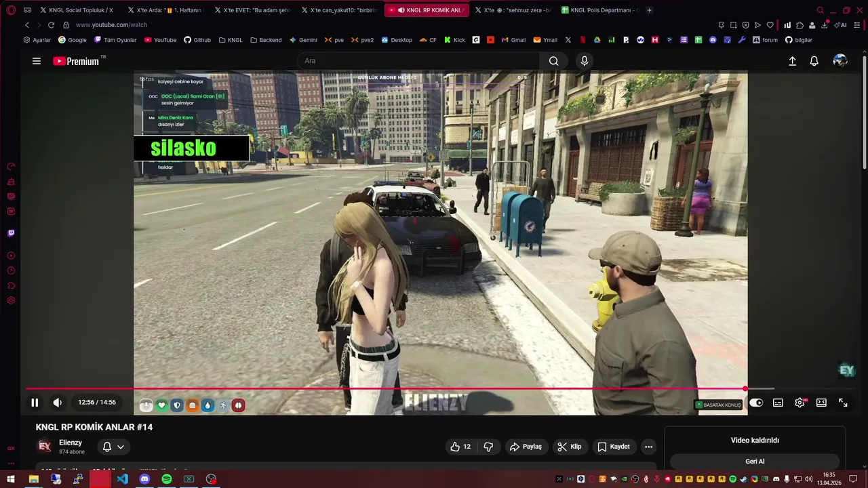Open video player settings gear
Image resolution: width=868 pixels, height=488 pixels.
coord(800,403)
